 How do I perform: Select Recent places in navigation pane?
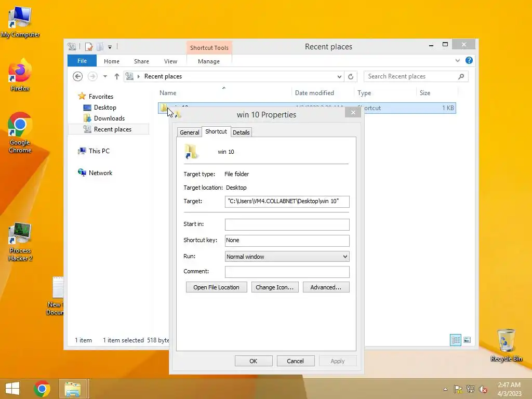coord(113,129)
